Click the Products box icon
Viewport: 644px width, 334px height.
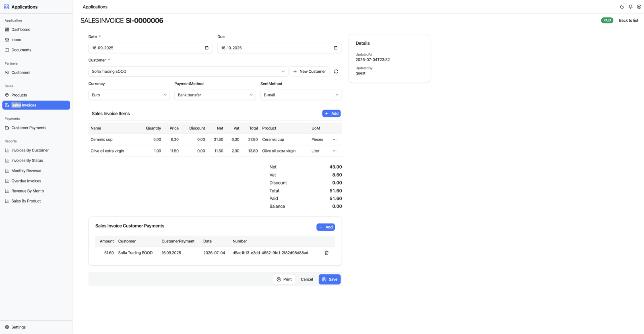(x=7, y=95)
